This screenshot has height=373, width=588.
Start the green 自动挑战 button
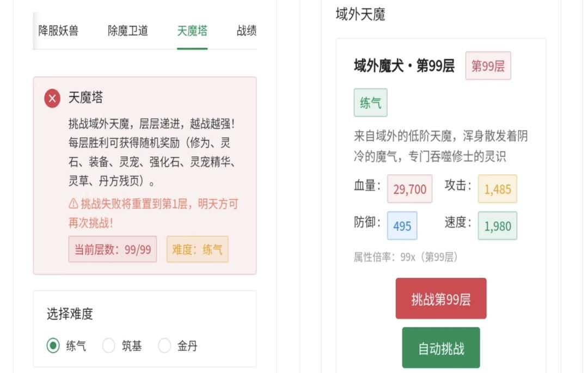[441, 348]
